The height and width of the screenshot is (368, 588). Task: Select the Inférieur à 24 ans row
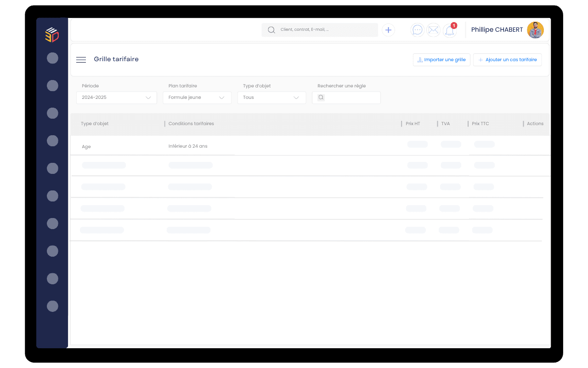[x=188, y=146]
